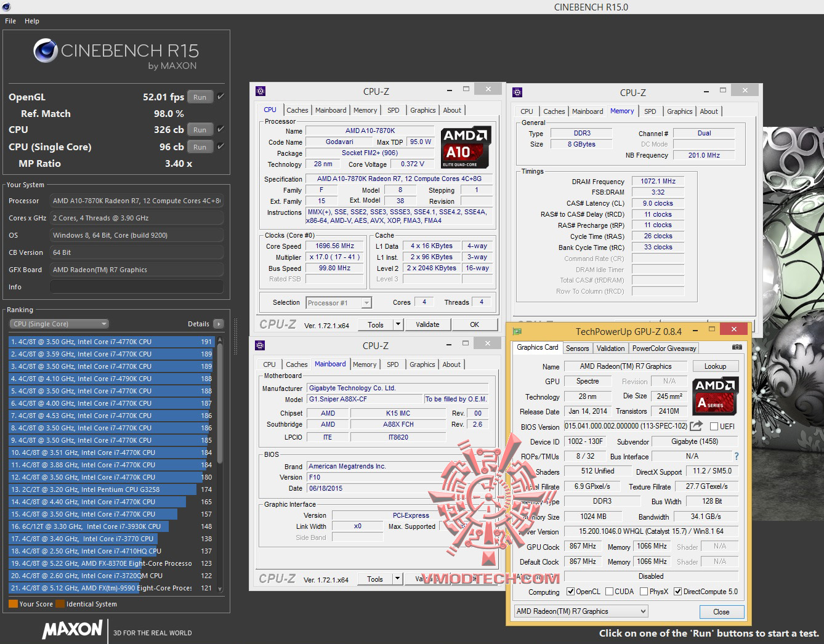Click the Bus Interface question mark in GPU-Z

(737, 456)
